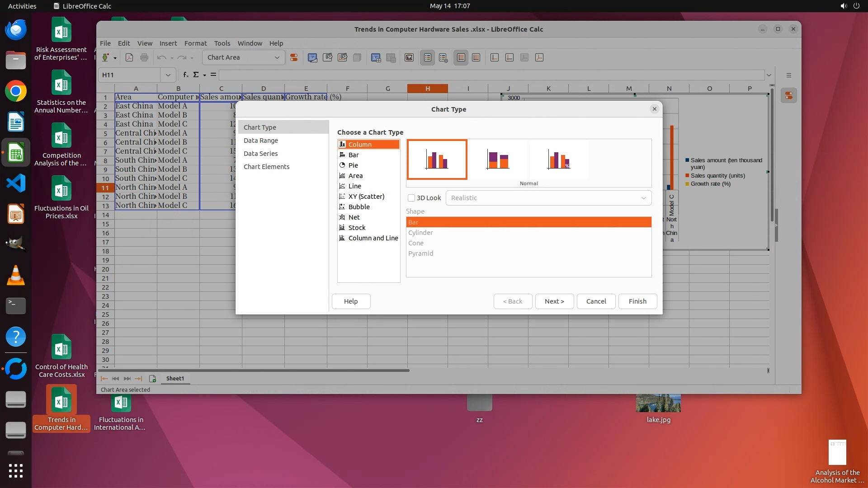Select the Bubble chart type
This screenshot has height=488, width=868.
pos(359,207)
